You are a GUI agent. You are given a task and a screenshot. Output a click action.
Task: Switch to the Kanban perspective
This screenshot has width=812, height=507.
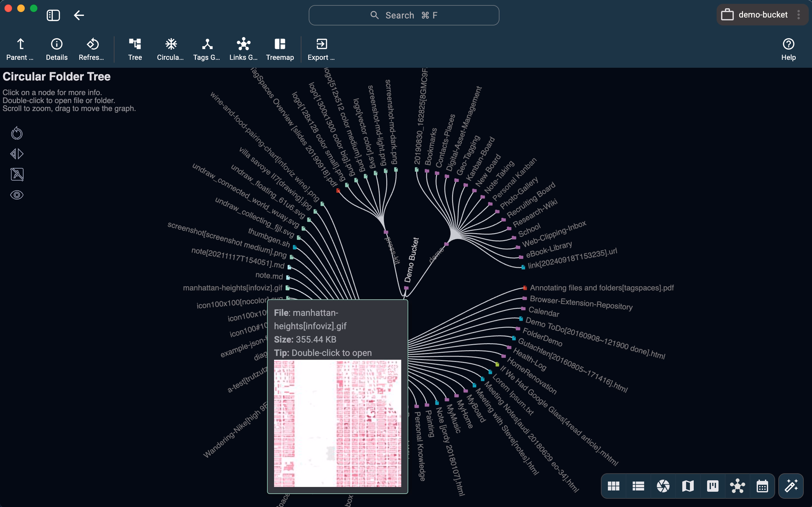tap(713, 486)
